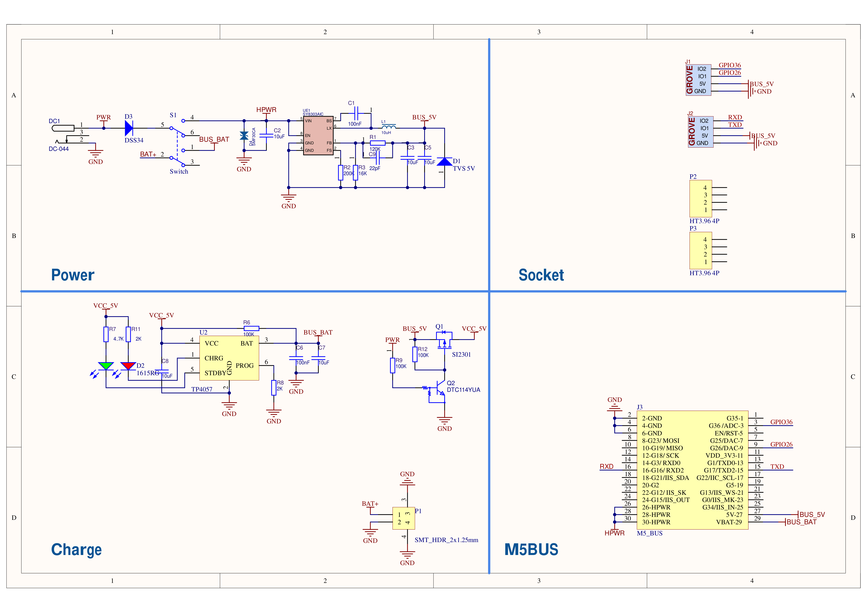The width and height of the screenshot is (868, 613).
Task: Click the G22/IIC_SCL-17 pin on J3
Action: click(x=720, y=478)
